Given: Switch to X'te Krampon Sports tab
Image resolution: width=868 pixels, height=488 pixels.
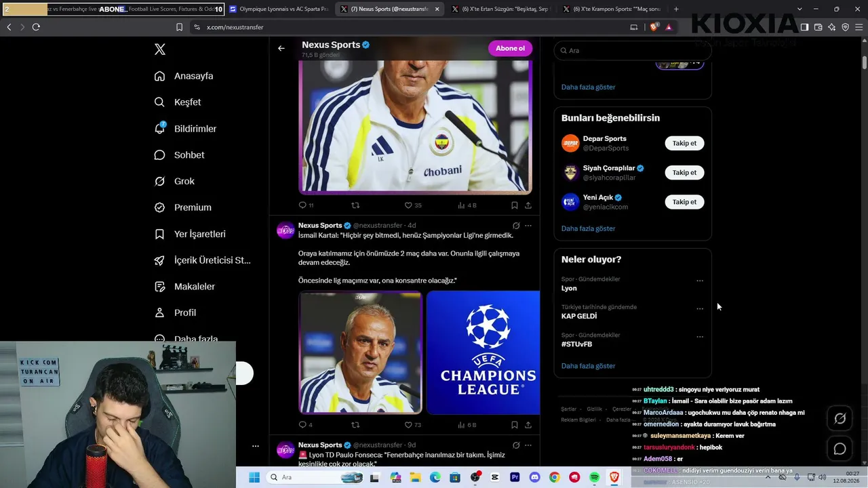Looking at the screenshot, I should coord(610,9).
